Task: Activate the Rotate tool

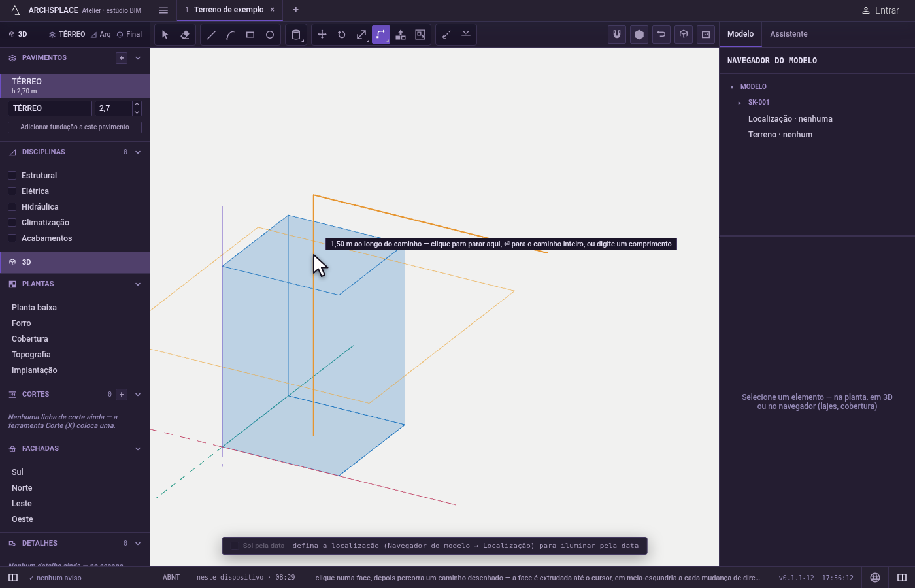Action: [342, 35]
